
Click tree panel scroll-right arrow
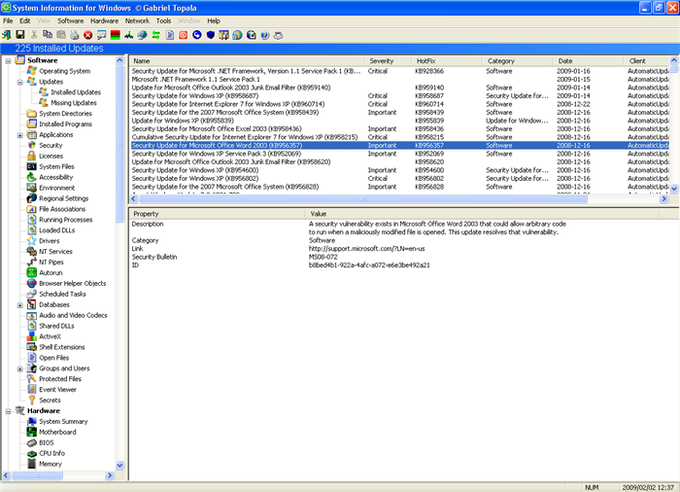click(109, 476)
